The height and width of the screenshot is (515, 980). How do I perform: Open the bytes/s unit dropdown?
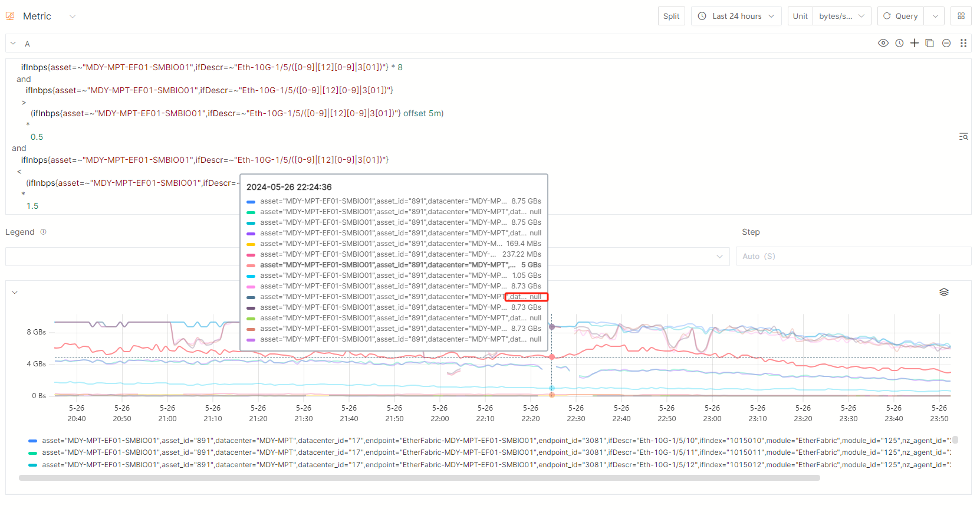tap(841, 16)
